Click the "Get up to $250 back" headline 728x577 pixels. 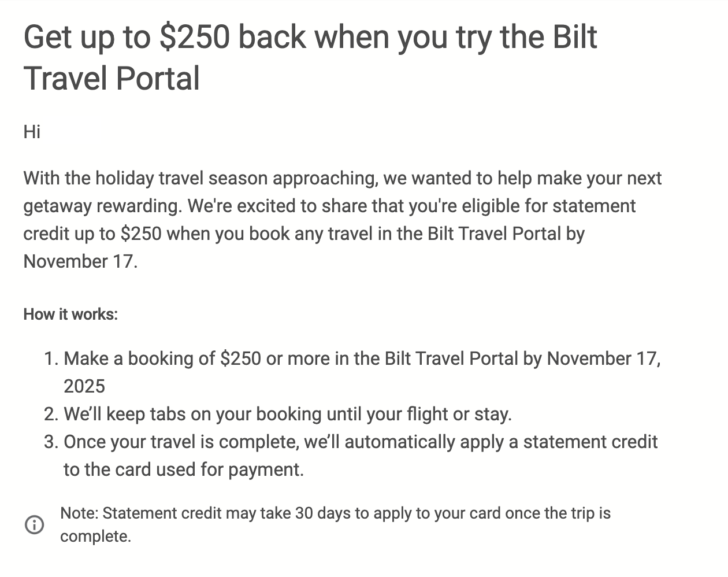310,37
